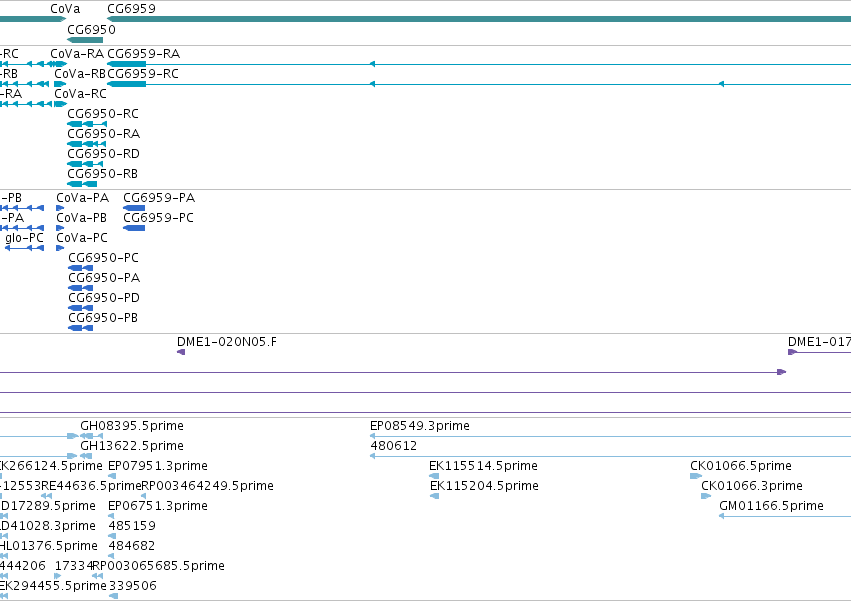Click the CG6950-PD protein label
Screen dimensions: 851x601
click(104, 299)
